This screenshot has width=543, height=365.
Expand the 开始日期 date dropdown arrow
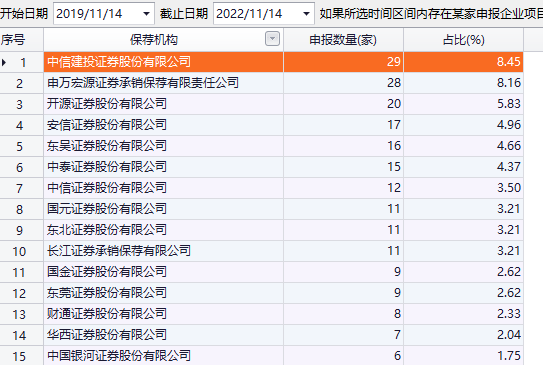click(x=146, y=14)
